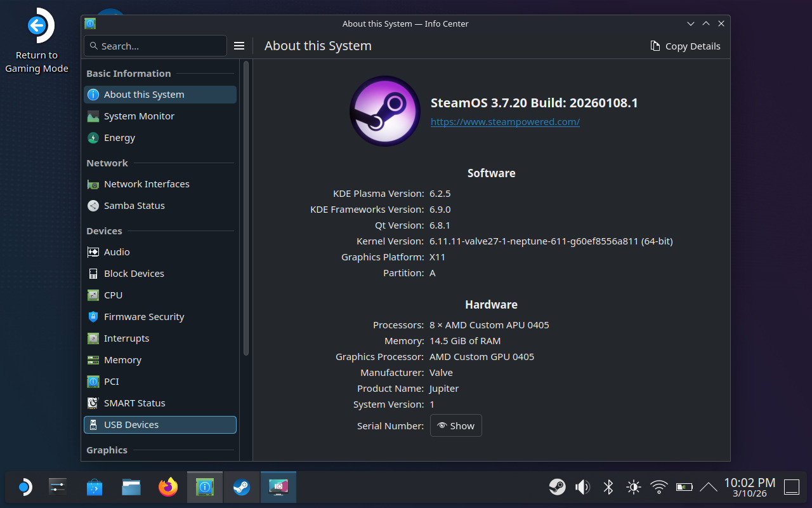Open Block Devices page
This screenshot has height=508, width=812.
[160, 274]
